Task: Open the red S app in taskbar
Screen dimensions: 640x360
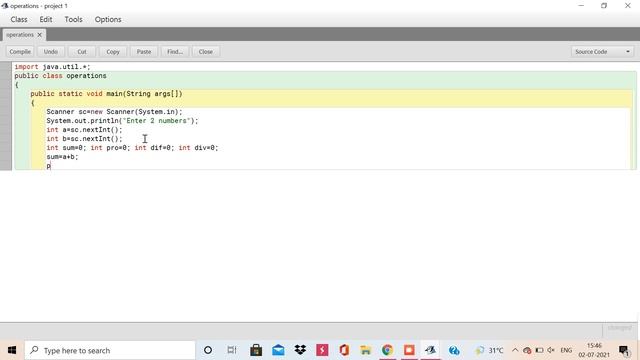Action: click(322, 350)
